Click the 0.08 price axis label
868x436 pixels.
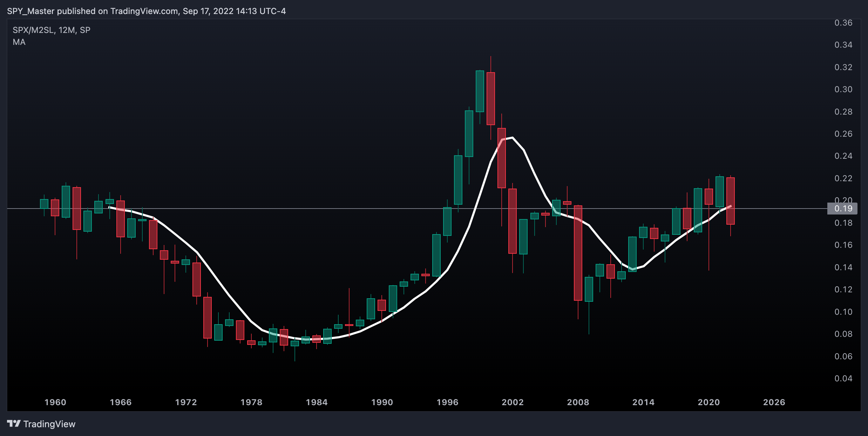pos(843,334)
